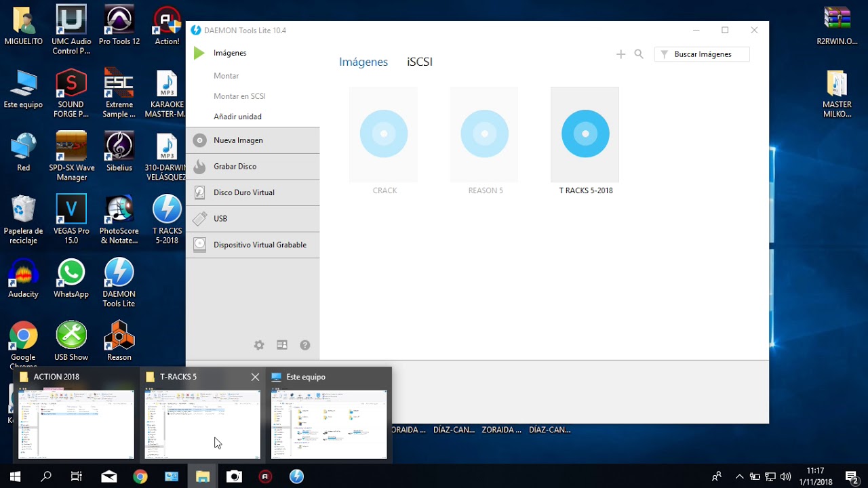Open the T-RACKS 5 window preview
This screenshot has height=488, width=868.
coord(202,415)
